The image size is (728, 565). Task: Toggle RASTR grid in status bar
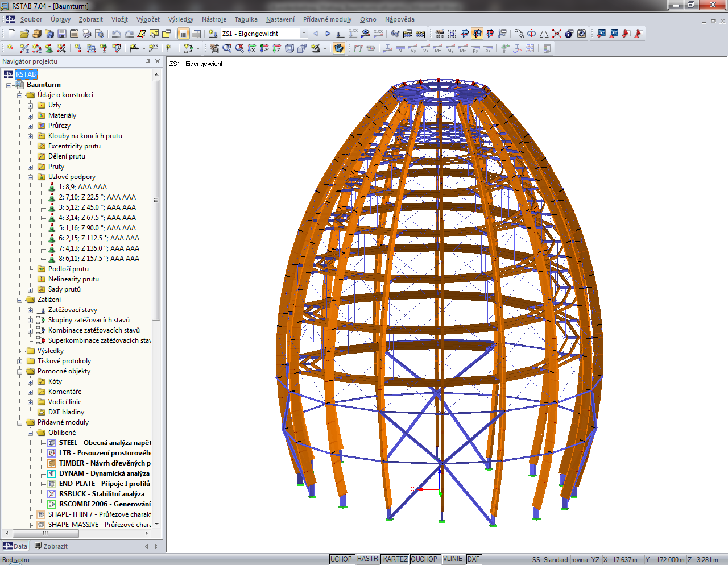click(367, 559)
